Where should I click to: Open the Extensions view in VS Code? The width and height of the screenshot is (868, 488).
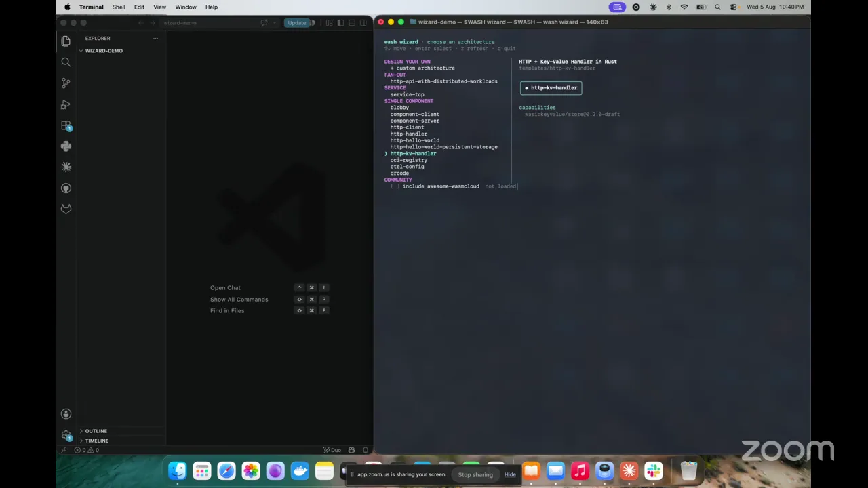[x=66, y=125]
